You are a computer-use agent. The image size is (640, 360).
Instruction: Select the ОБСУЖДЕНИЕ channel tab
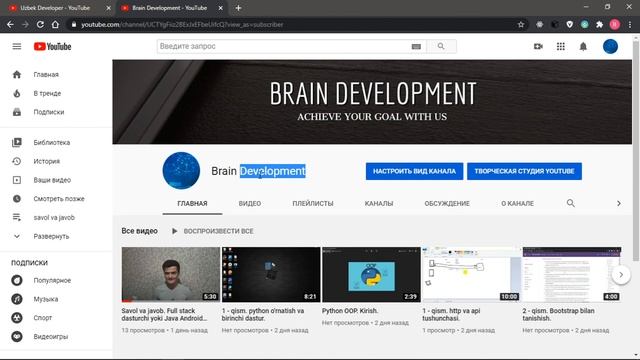[447, 203]
